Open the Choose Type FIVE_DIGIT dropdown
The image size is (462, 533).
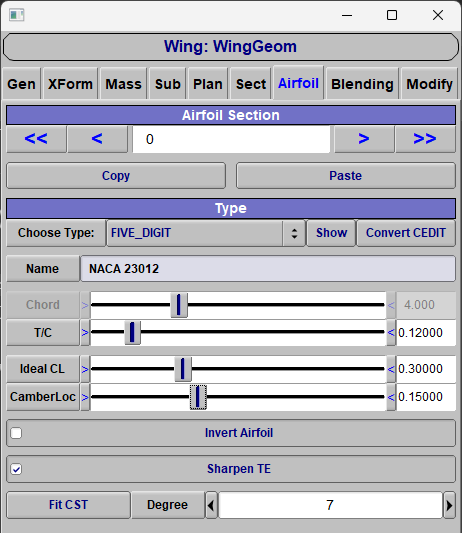tap(206, 233)
